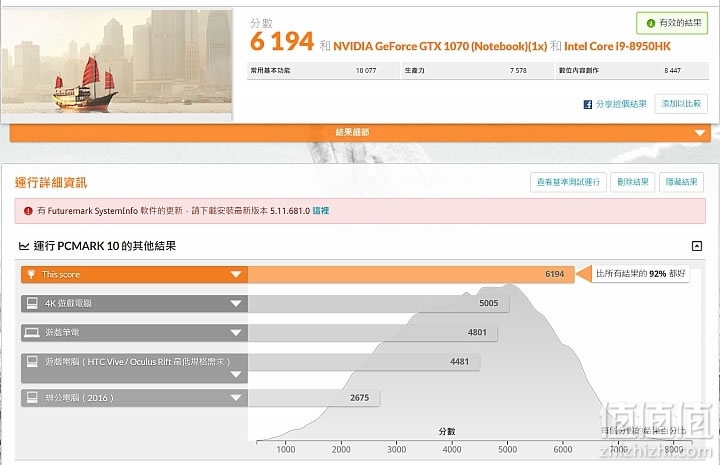
Task: Click the desktop icon on office PC row
Action: (x=32, y=398)
